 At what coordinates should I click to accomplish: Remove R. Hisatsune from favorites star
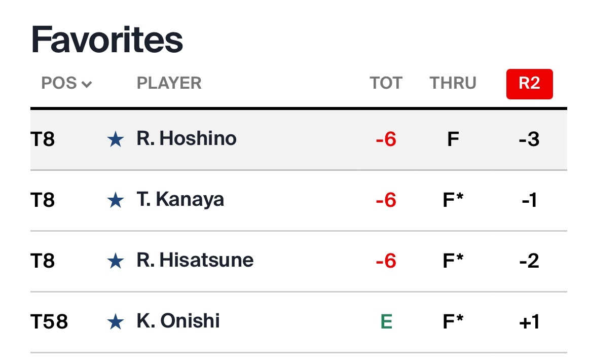point(116,262)
